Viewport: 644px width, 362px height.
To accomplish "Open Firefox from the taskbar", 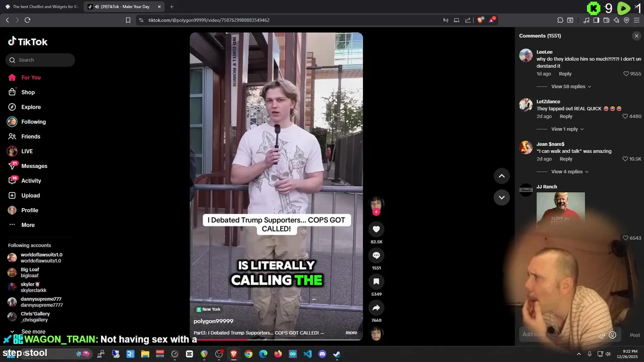I will pos(278,354).
